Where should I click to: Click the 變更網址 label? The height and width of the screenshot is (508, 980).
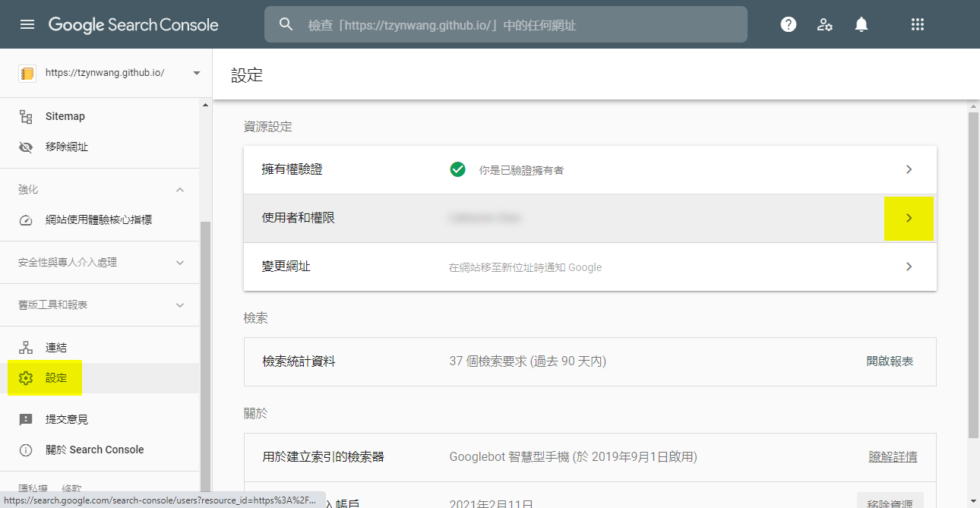(x=286, y=267)
